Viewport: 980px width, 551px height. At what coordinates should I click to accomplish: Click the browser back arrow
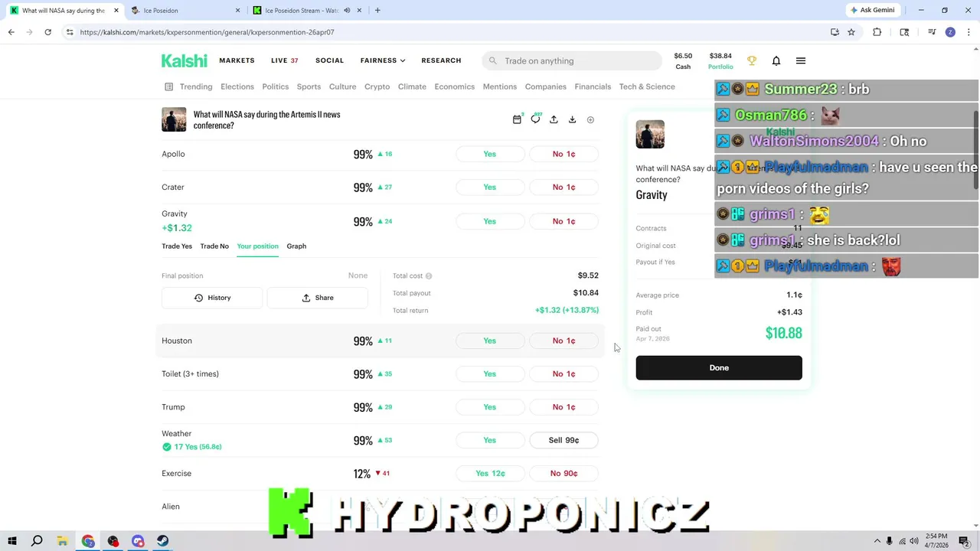tap(11, 32)
